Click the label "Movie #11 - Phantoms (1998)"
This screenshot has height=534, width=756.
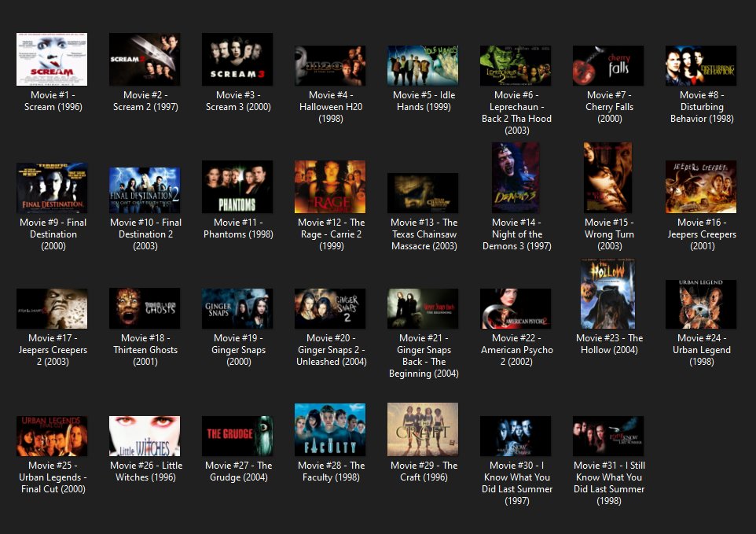point(238,228)
